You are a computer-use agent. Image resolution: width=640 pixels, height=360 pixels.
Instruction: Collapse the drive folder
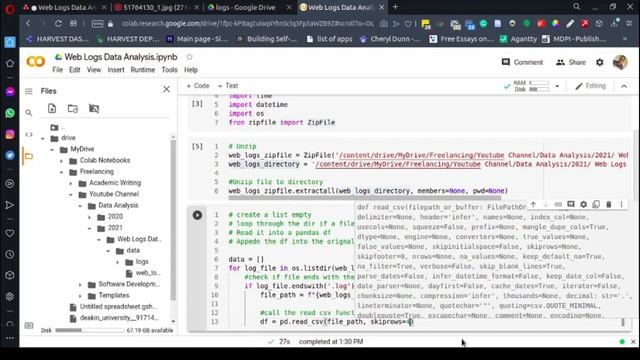coord(43,138)
